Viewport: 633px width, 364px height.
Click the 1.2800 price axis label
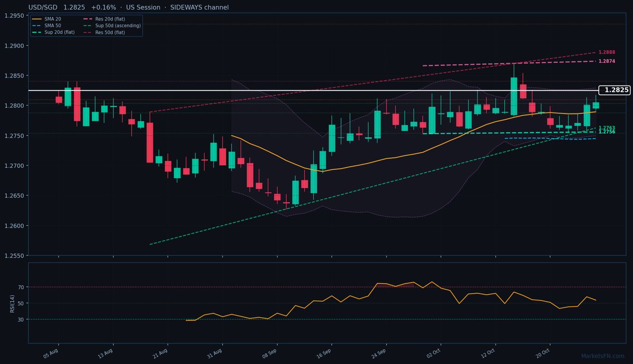[14, 106]
